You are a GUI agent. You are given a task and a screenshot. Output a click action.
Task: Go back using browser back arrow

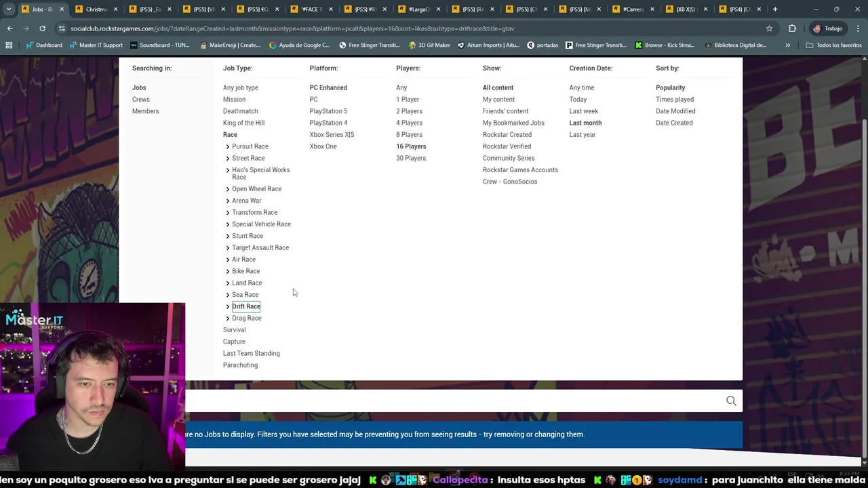pyautogui.click(x=9, y=28)
